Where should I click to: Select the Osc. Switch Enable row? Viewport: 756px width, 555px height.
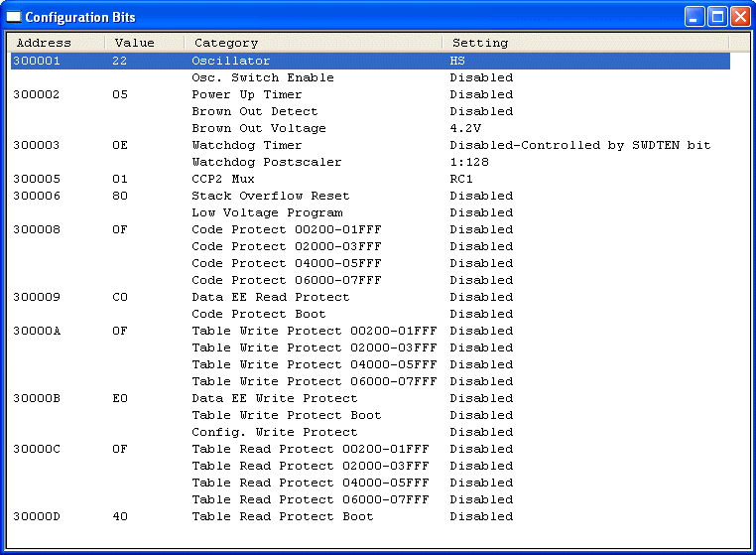coord(370,77)
